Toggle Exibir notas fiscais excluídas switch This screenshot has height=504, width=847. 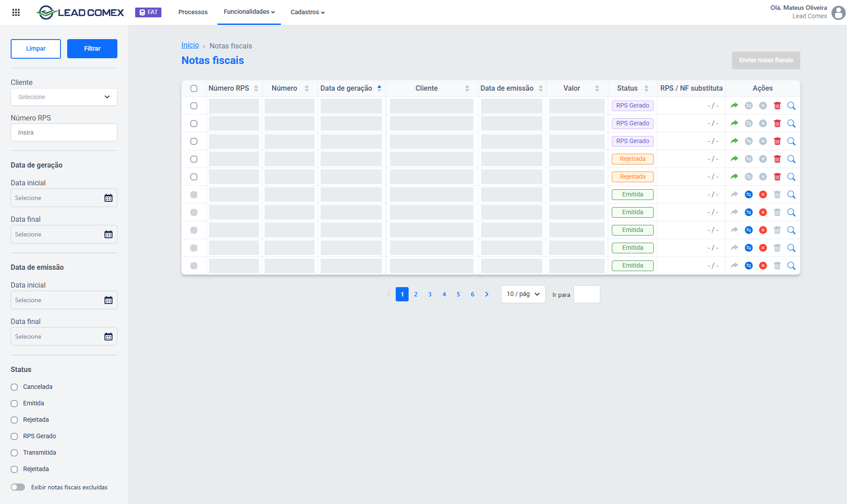[x=18, y=487]
